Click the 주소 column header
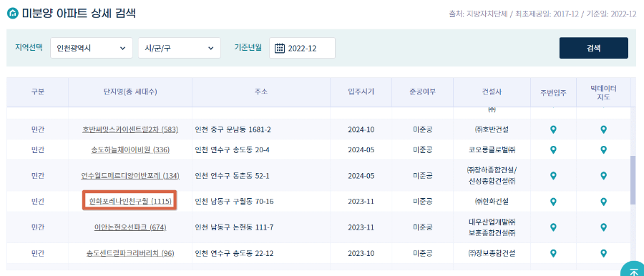644x276 pixels. (261, 92)
